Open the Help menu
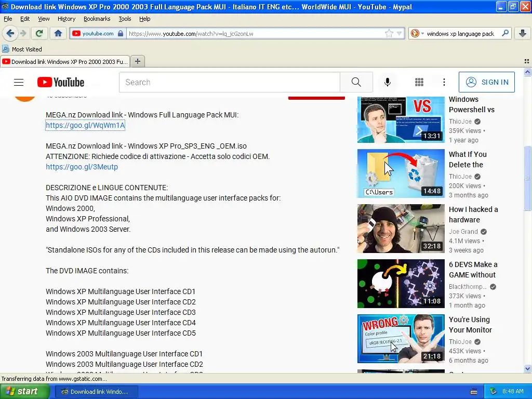 [x=144, y=19]
